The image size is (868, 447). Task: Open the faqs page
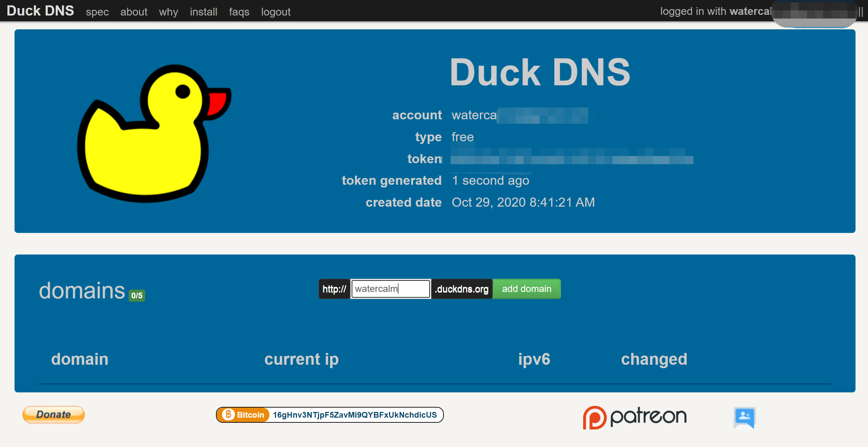pyautogui.click(x=239, y=12)
